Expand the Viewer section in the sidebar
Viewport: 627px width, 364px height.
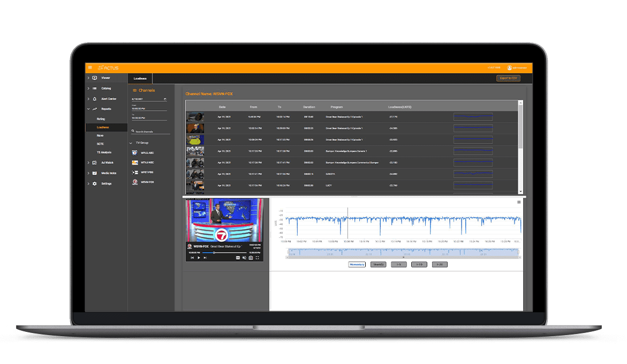(88, 78)
